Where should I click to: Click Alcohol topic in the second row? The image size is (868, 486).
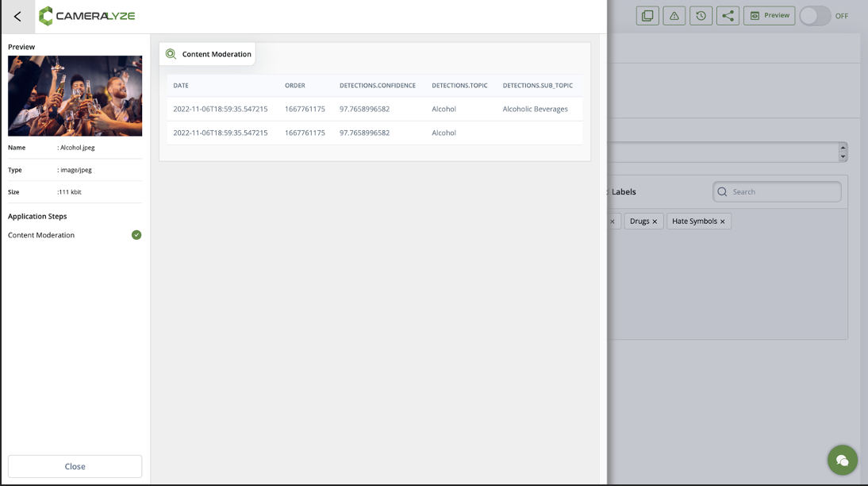point(444,133)
